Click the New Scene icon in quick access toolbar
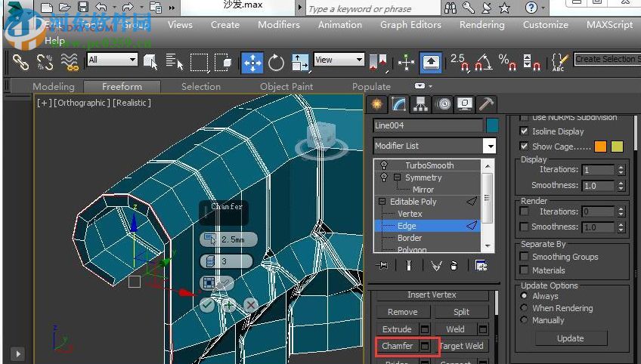Screen dimensions: 641x364 47,8
